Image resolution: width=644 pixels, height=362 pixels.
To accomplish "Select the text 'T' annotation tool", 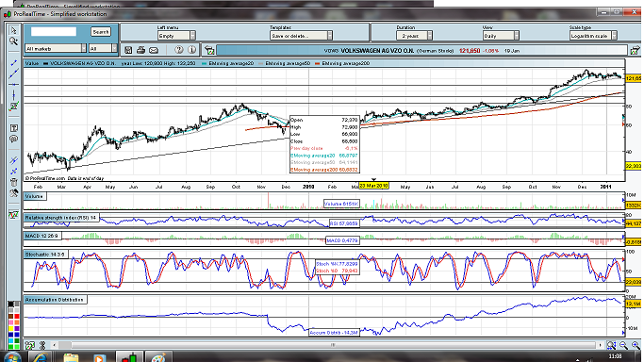I will (x=13, y=128).
